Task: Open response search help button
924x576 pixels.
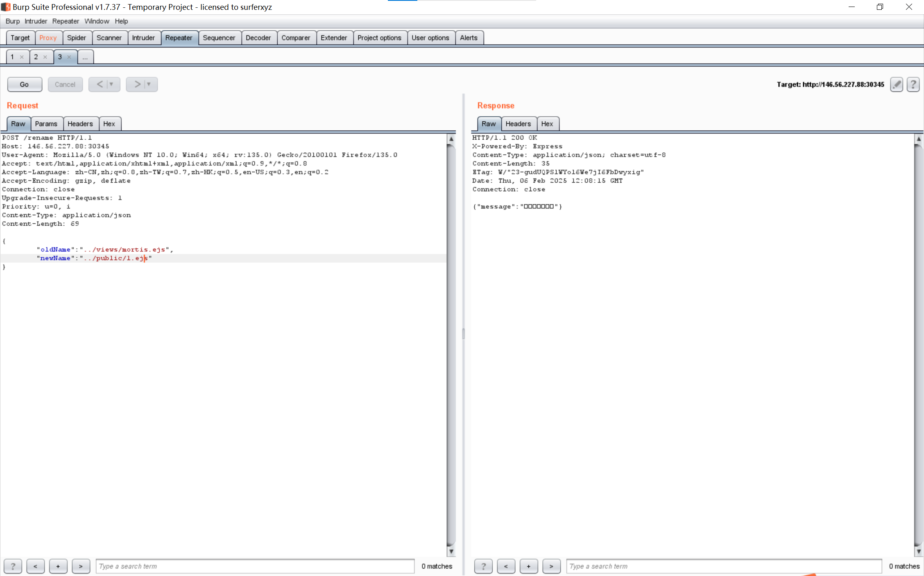Action: 483,566
